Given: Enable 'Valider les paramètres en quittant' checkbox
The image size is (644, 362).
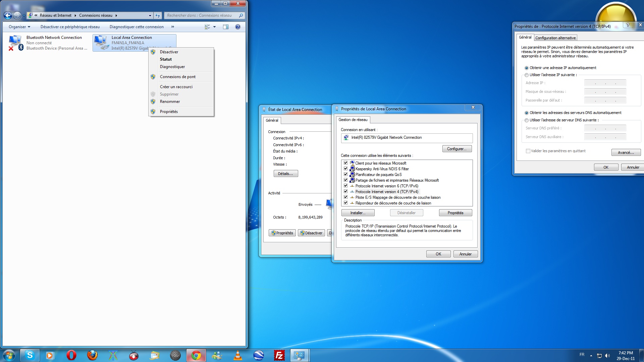Looking at the screenshot, I should coord(528,151).
